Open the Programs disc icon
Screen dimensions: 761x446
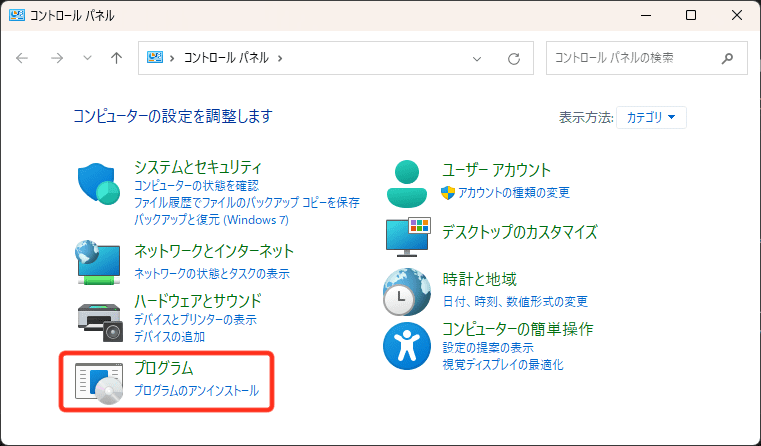(99, 383)
